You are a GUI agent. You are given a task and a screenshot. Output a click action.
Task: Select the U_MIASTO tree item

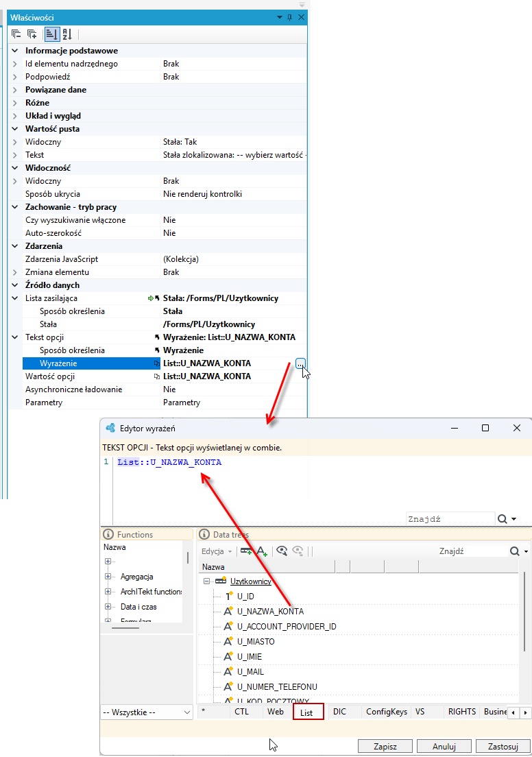[256, 642]
